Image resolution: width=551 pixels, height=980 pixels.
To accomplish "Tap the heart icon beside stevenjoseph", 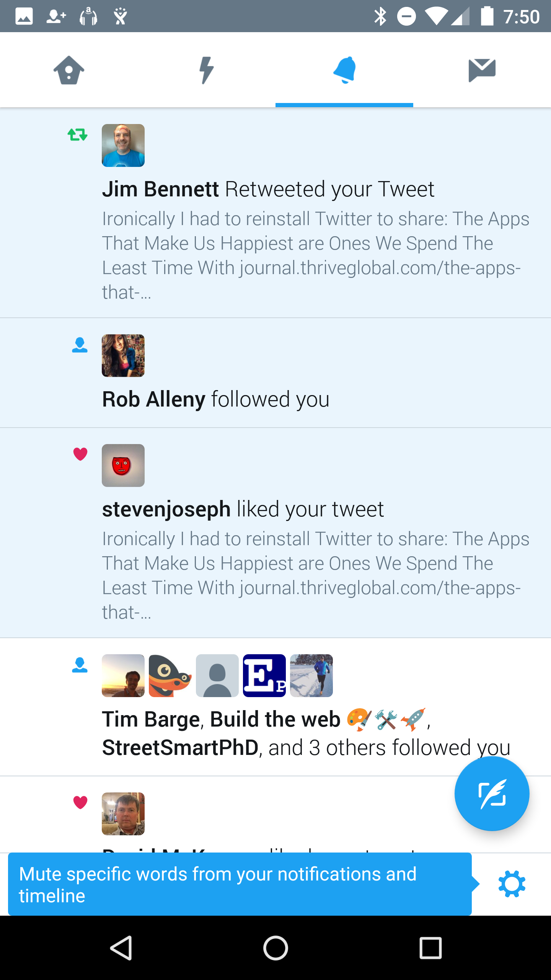I will [x=80, y=454].
